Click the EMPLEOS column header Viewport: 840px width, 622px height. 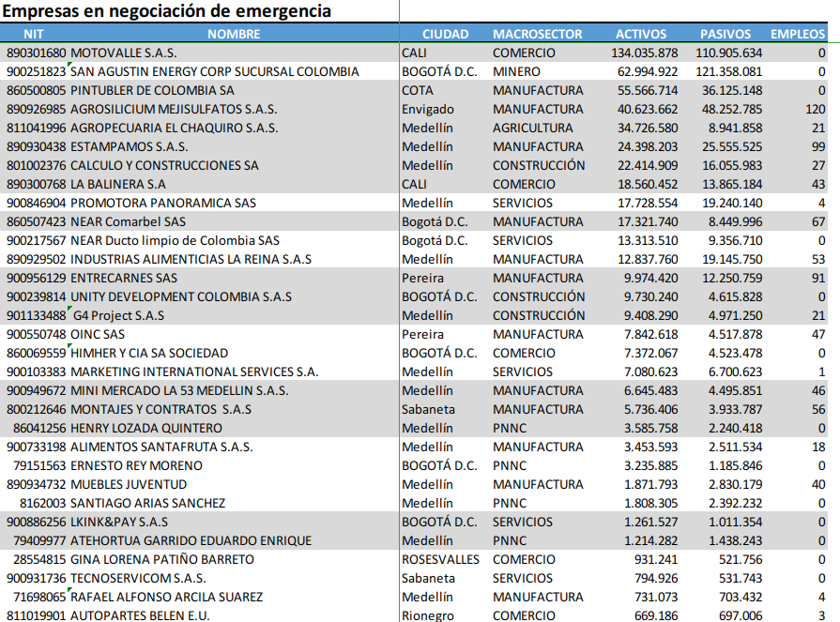(798, 35)
